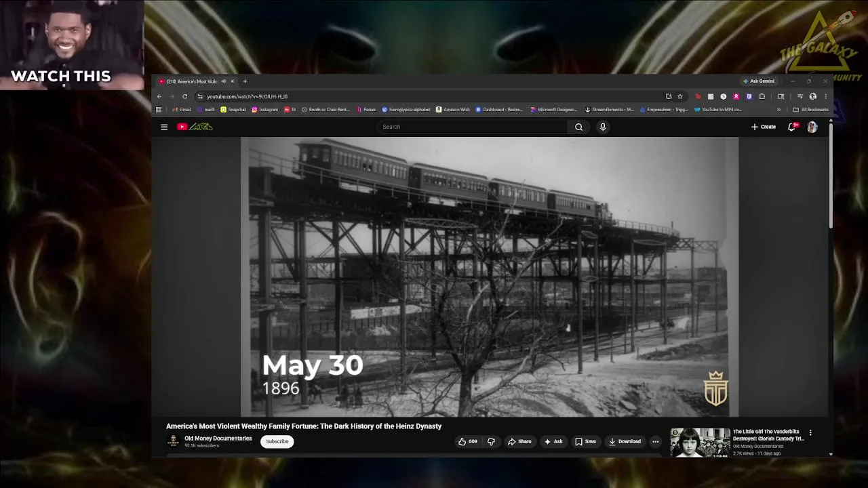
Task: Open the more actions ellipsis under video
Action: 655,442
